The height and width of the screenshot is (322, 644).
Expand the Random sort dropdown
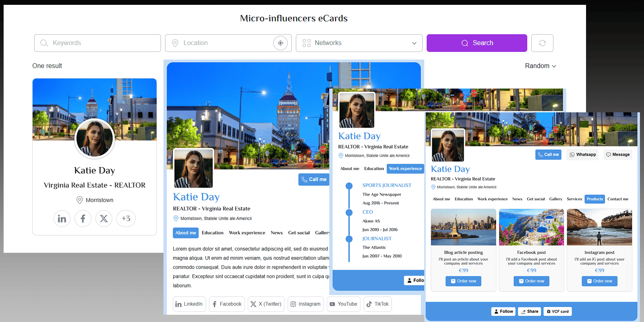[x=540, y=66]
